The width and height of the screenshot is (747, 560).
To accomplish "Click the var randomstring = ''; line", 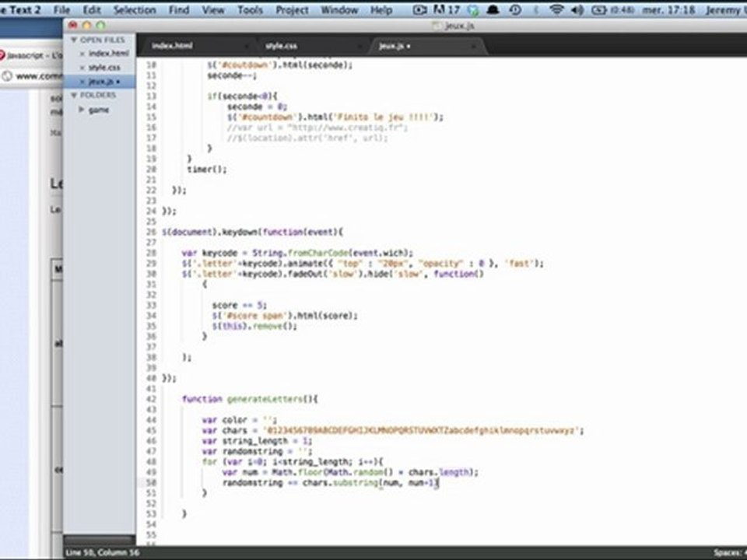I will click(x=258, y=451).
